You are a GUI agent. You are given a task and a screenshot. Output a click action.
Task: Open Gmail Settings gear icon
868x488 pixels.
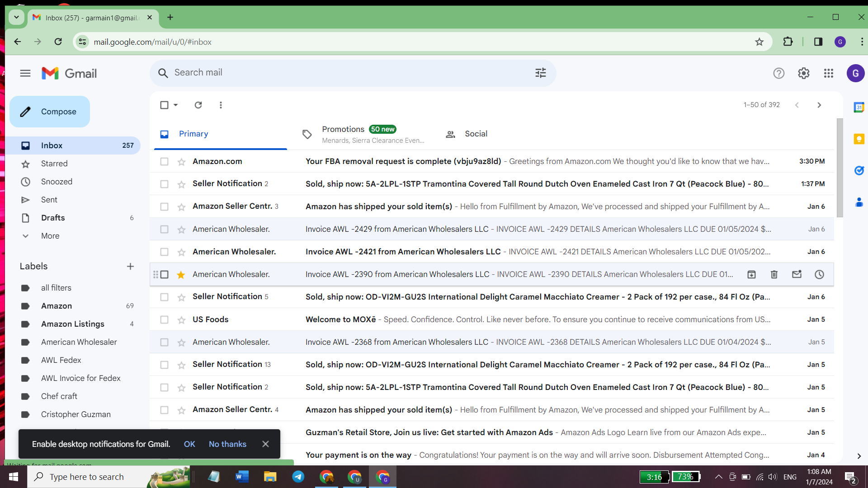point(803,73)
